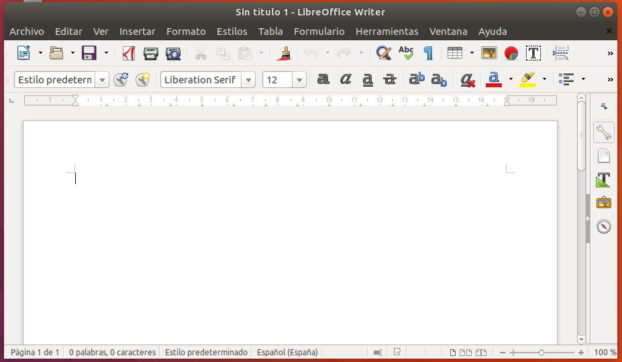
Task: Open the font color dropdown arrow
Action: click(511, 79)
